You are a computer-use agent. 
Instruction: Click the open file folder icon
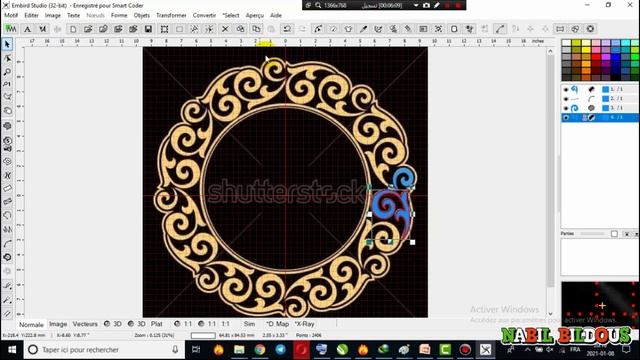point(88,29)
